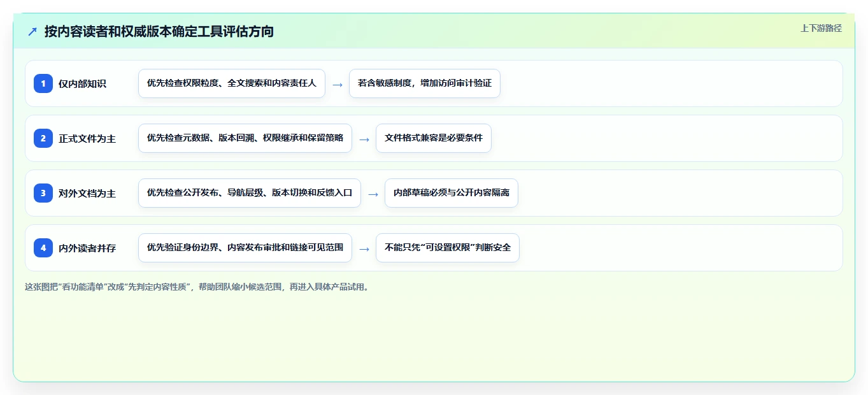Click the box 若含敏感制度，增加访问审计验证

point(425,83)
